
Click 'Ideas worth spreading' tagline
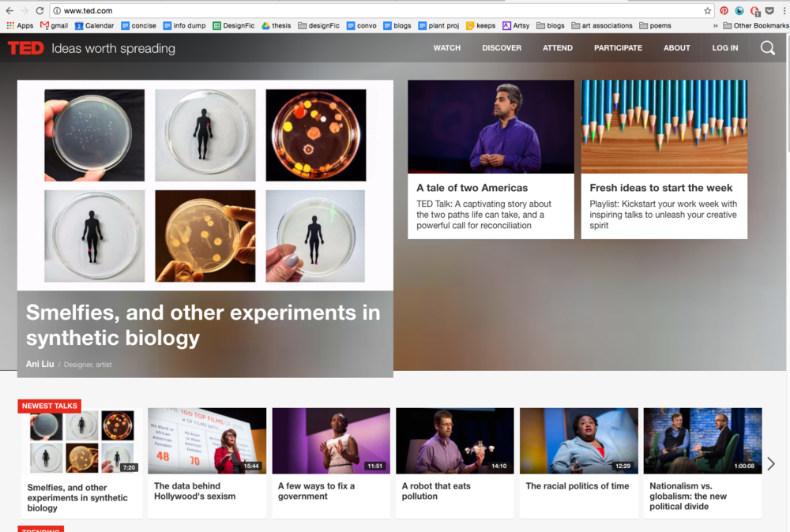pos(113,48)
